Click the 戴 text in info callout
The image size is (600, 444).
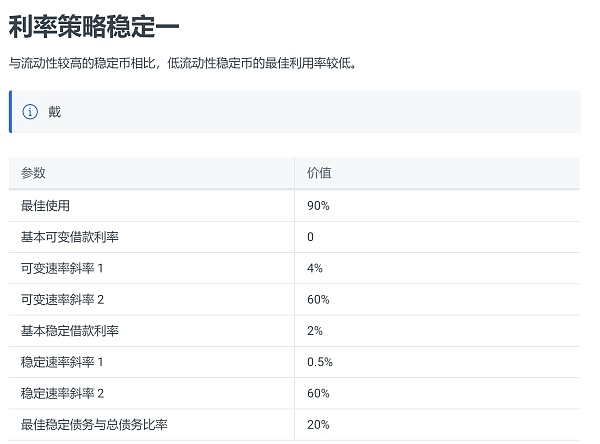tap(54, 112)
